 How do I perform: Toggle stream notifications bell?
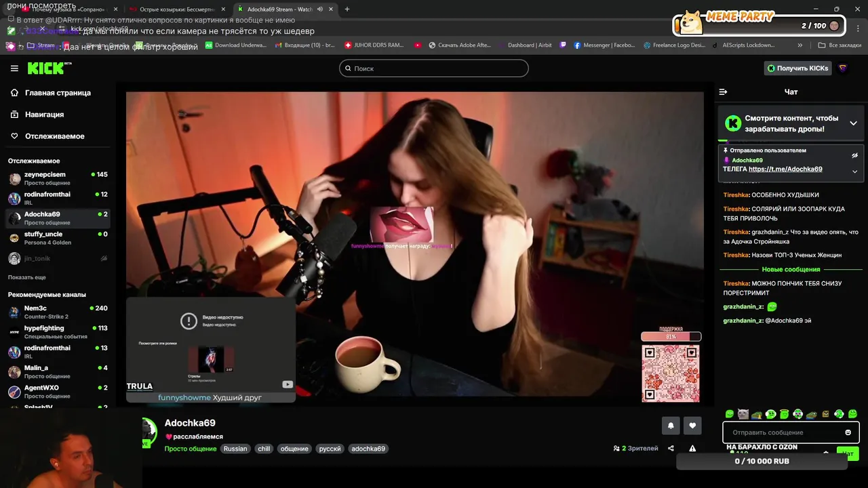671,426
